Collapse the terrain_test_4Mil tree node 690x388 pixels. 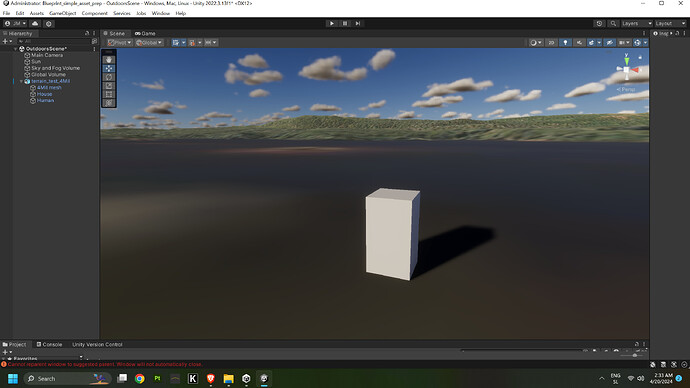click(21, 81)
